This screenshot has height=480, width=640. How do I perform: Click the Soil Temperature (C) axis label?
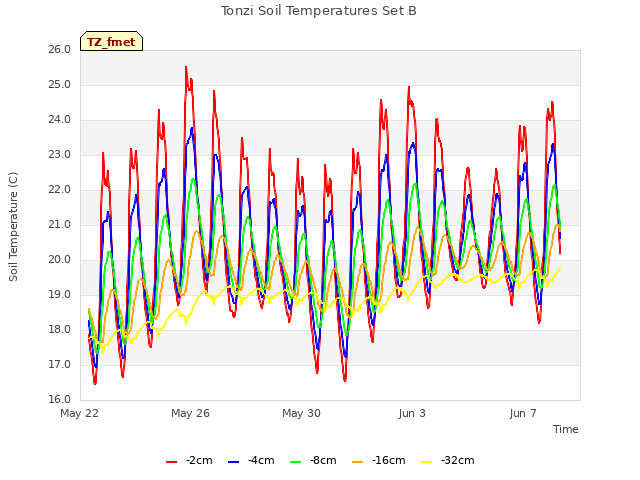(13, 227)
